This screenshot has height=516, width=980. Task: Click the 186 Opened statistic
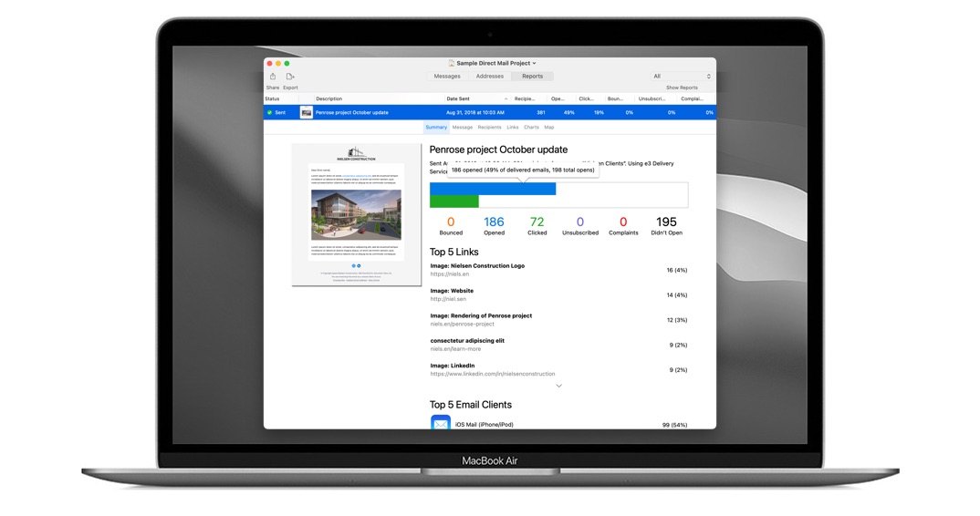(494, 225)
